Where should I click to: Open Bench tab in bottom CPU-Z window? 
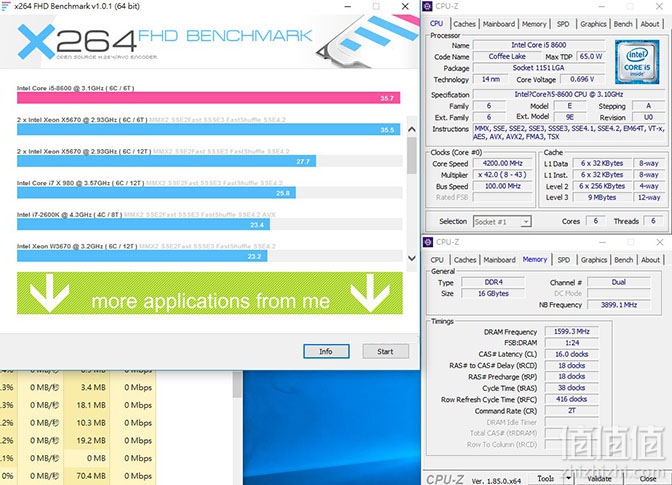pyautogui.click(x=624, y=260)
